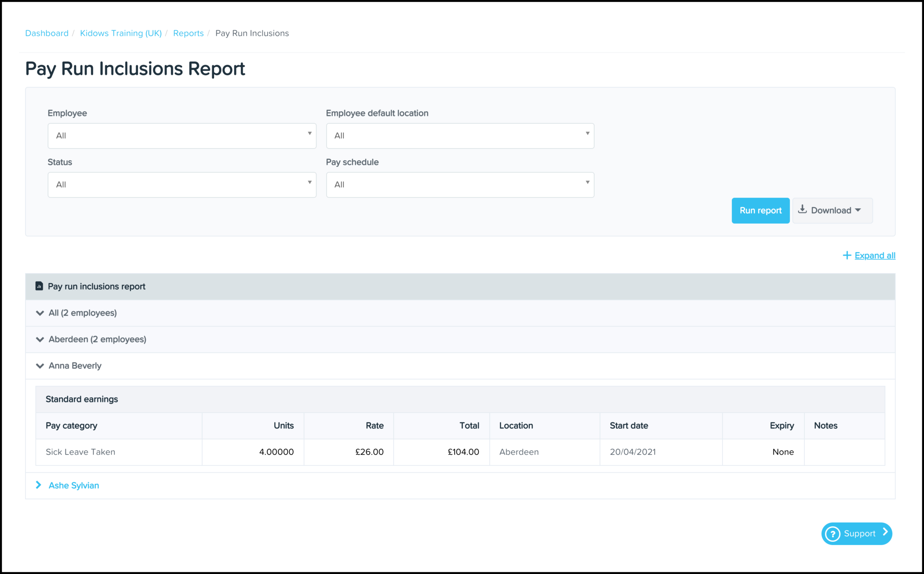Click the Run report button
Viewport: 924px width, 574px height.
[760, 210]
